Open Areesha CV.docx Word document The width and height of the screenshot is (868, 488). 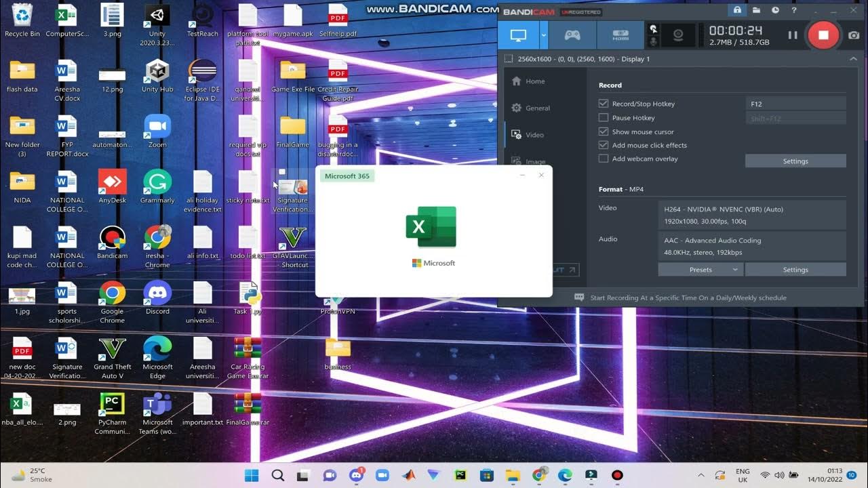coord(67,80)
